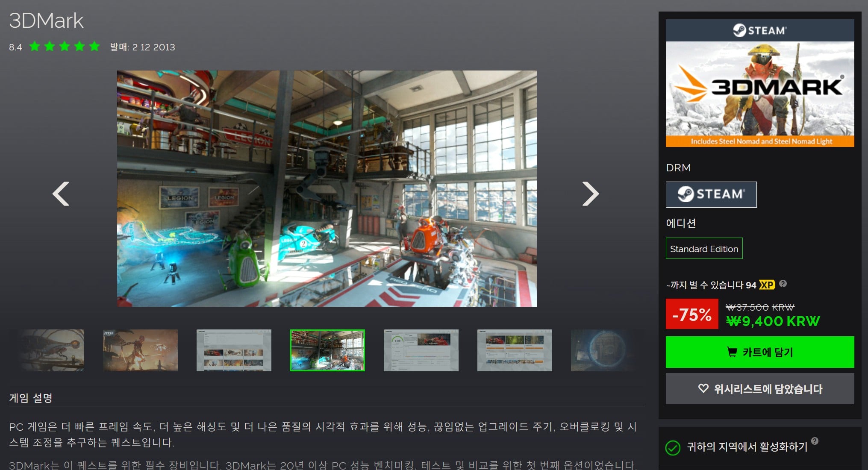
Task: Click the -75% discount badge
Action: click(x=692, y=314)
